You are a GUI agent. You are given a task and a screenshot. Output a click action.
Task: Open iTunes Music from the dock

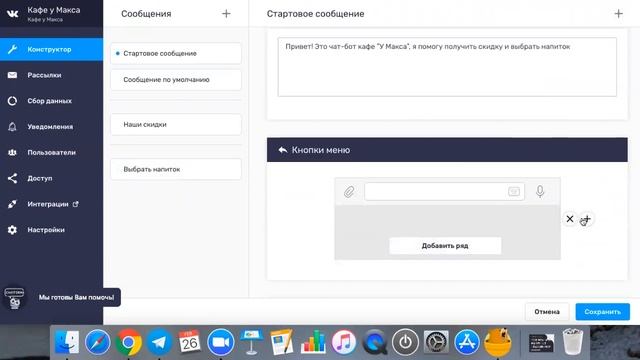tap(344, 342)
